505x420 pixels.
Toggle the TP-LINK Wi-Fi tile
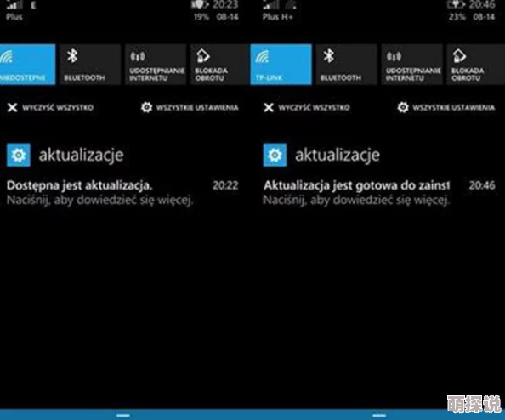click(x=281, y=65)
